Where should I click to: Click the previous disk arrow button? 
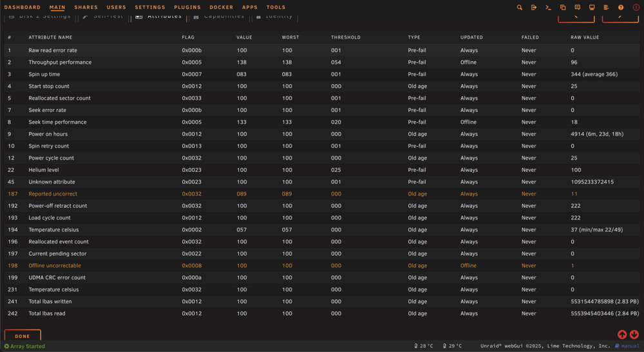coord(576,18)
